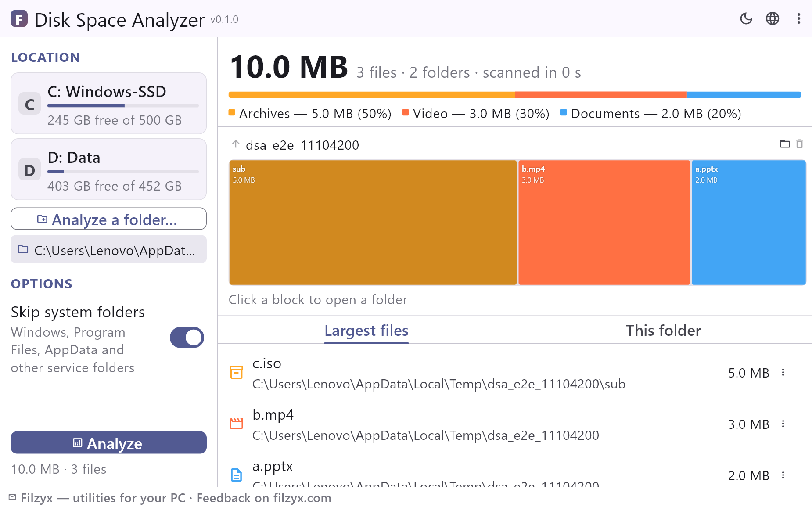Click the trash icon above the treemap
Screen dimensions: 812x507
[x=800, y=144]
